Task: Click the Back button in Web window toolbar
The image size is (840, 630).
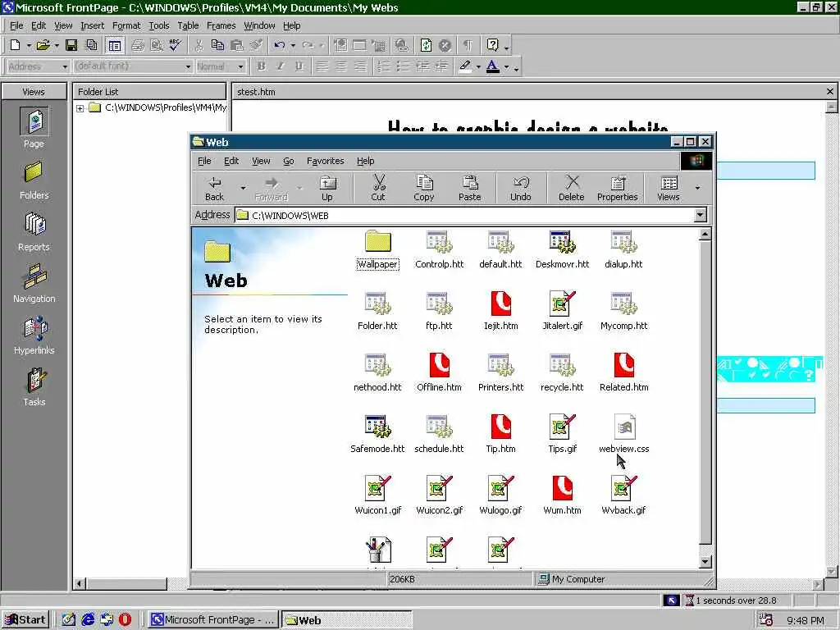Action: [214, 188]
